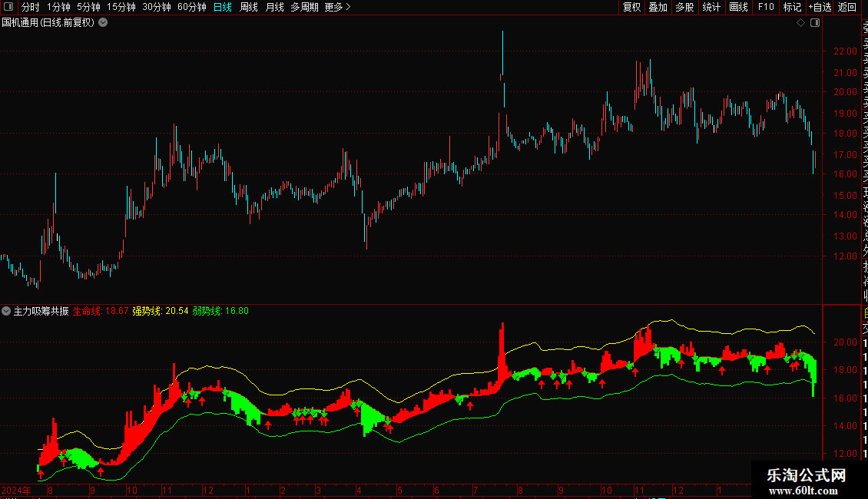Select the 60分钟 period
The image size is (868, 499).
192,7
